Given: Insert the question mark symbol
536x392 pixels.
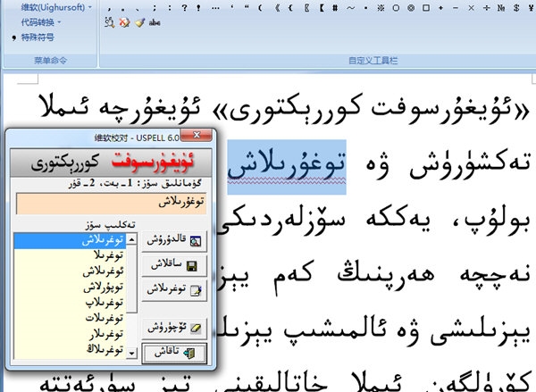Looking at the screenshot, I should (185, 8).
